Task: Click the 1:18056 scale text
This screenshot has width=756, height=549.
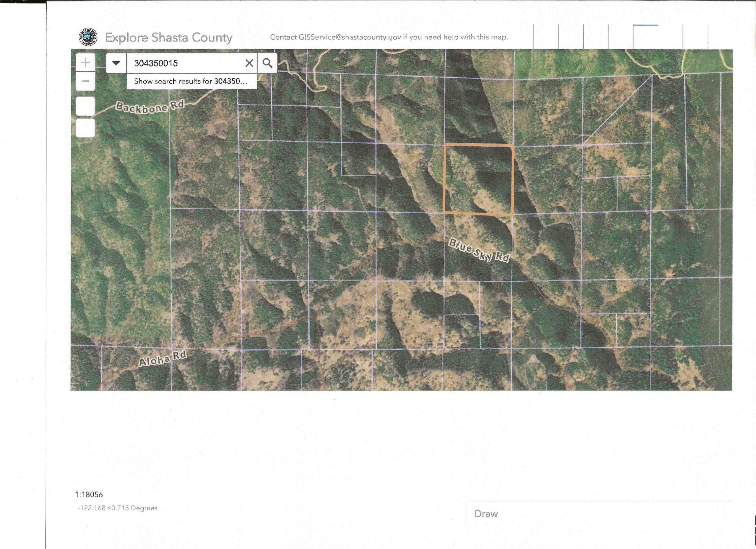Action: click(x=89, y=494)
